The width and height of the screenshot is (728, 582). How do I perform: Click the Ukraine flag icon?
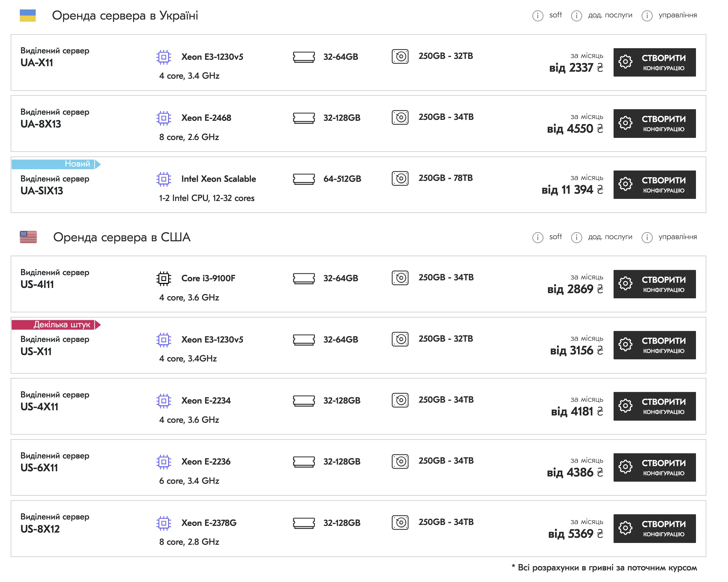28,16
